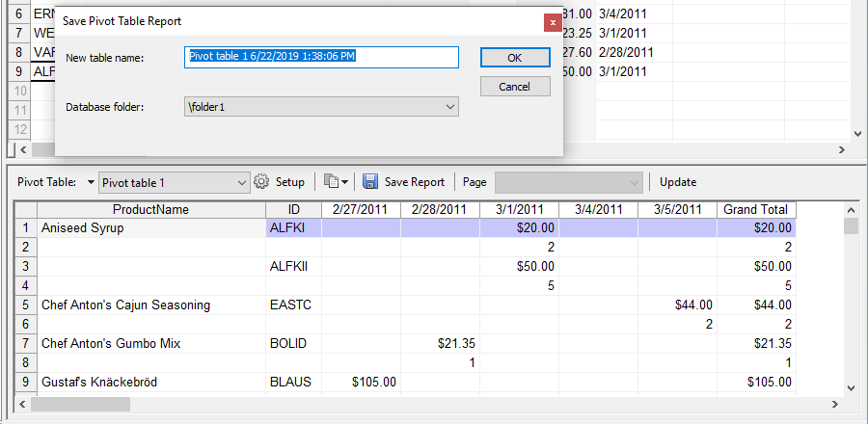Select the Grand Total column header
The image size is (868, 424).
coord(754,209)
